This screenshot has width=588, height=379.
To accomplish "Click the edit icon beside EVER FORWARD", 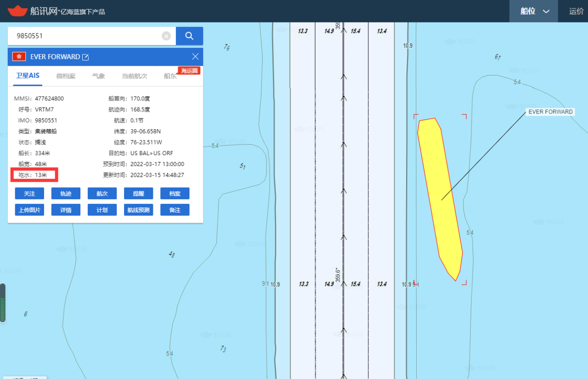I will pyautogui.click(x=85, y=57).
